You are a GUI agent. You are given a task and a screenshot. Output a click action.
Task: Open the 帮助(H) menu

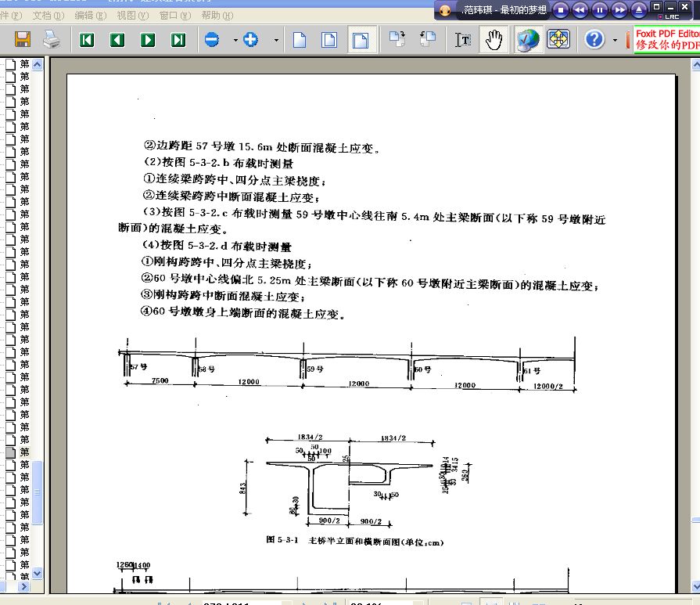(217, 16)
